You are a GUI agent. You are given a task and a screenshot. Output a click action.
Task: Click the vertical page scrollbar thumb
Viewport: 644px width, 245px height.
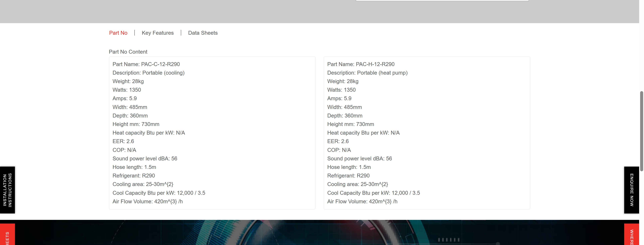[x=641, y=131]
